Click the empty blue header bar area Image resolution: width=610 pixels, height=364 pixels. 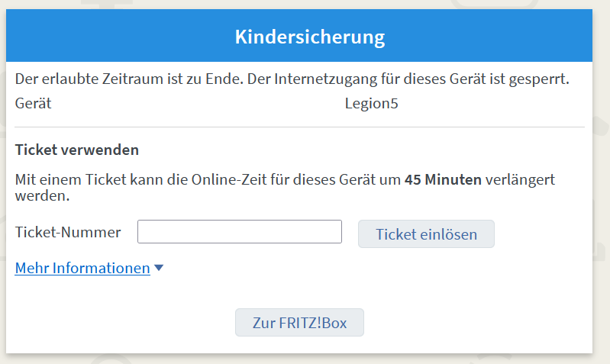(115, 36)
